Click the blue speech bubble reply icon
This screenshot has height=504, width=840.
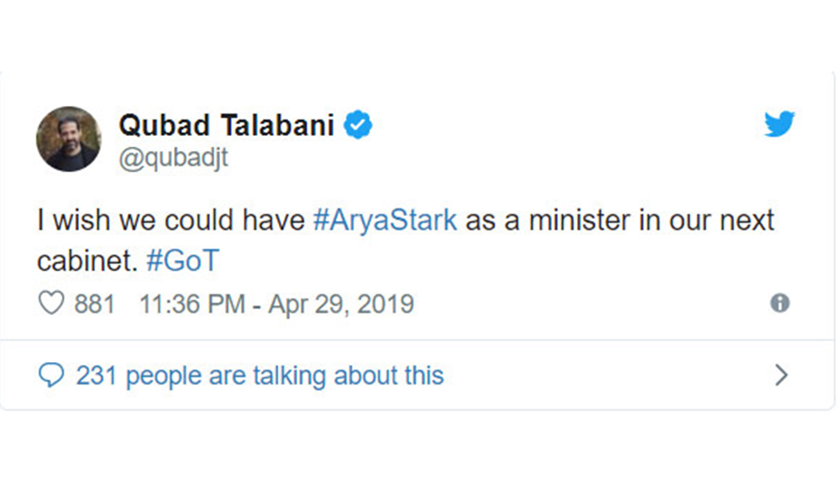pos(51,375)
